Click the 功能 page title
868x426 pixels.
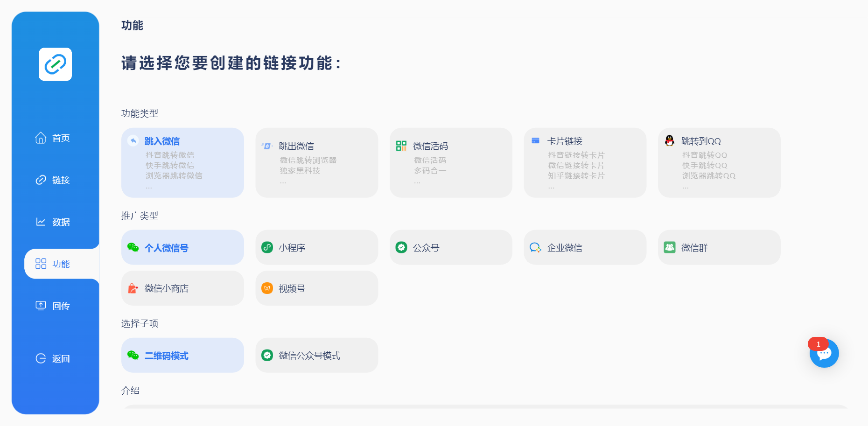tap(132, 25)
